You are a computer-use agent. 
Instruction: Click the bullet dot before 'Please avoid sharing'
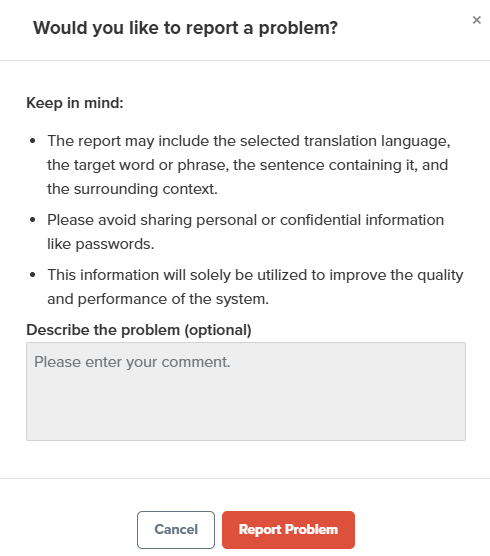tap(33, 220)
